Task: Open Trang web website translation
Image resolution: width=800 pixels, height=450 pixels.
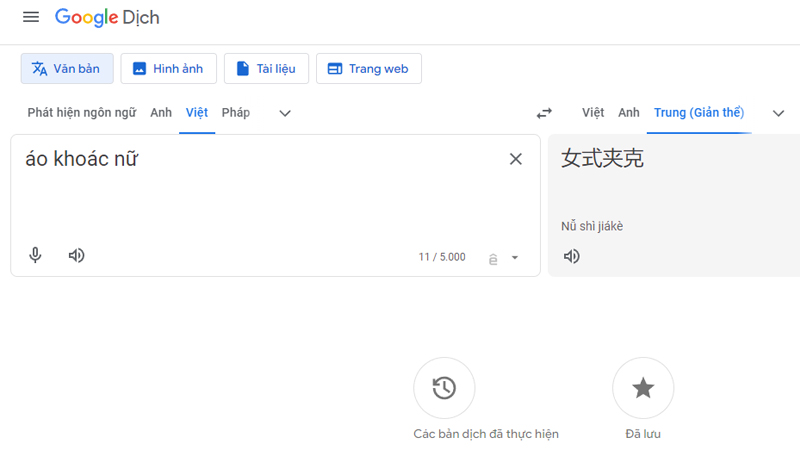Action: [x=368, y=68]
